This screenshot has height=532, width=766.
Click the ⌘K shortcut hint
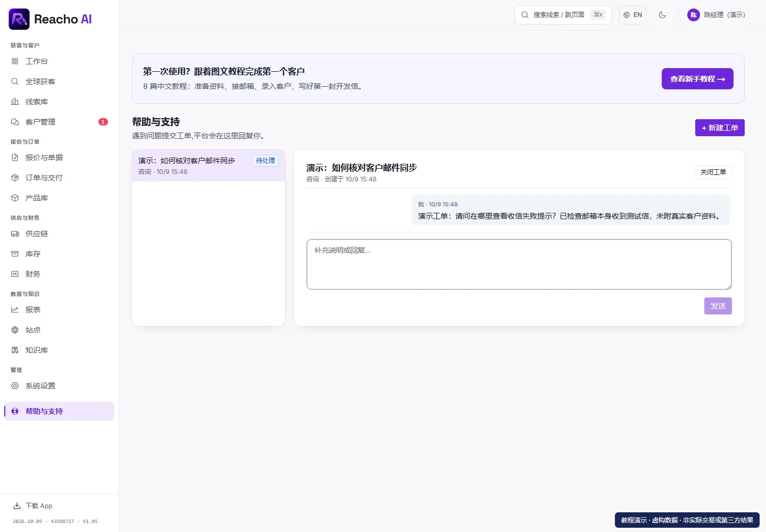[x=598, y=15]
